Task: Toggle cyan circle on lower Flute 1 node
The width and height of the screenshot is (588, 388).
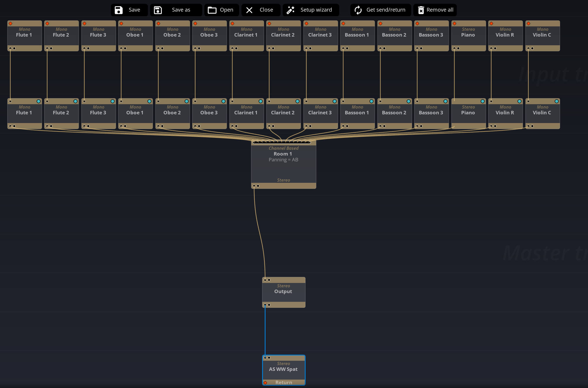Action: click(39, 101)
